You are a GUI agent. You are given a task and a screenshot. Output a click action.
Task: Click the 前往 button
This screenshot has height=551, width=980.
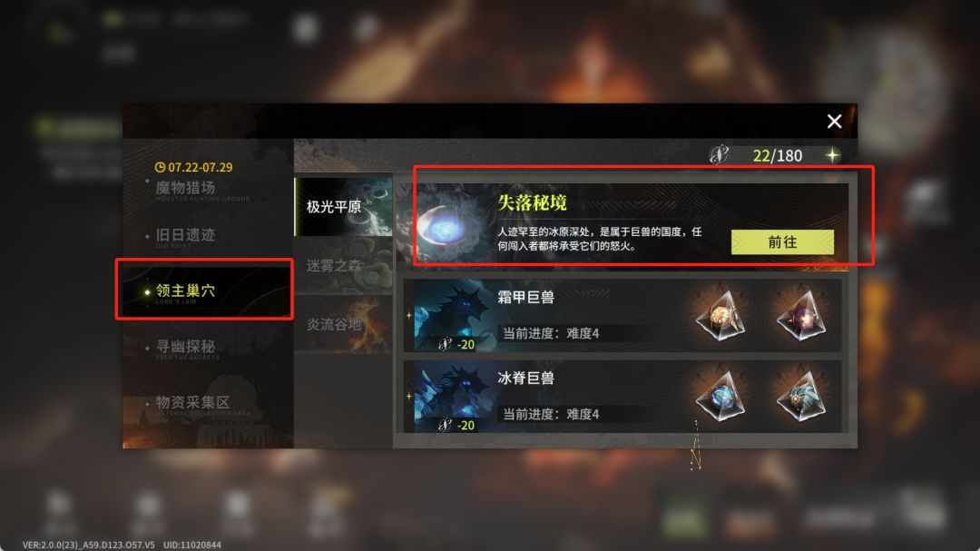coord(782,242)
